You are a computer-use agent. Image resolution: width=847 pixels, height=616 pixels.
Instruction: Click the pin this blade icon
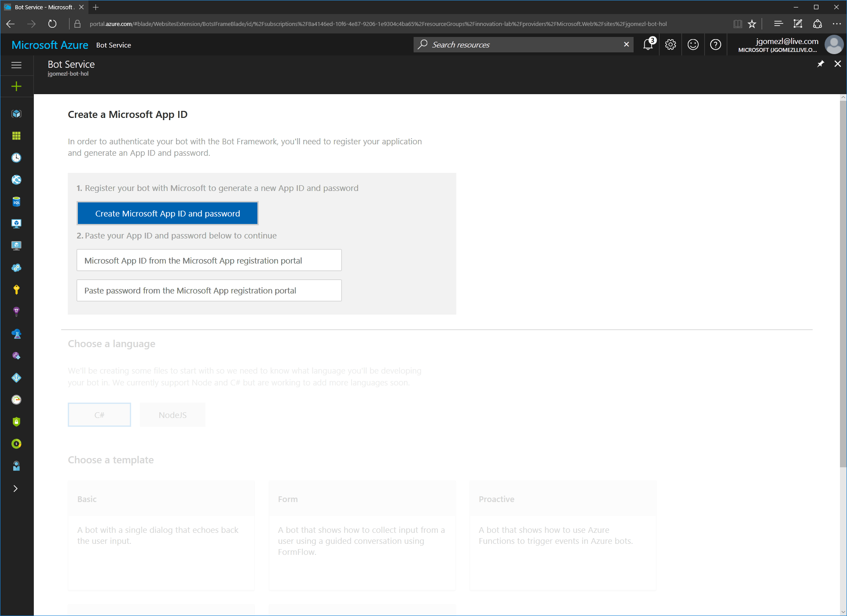(820, 64)
